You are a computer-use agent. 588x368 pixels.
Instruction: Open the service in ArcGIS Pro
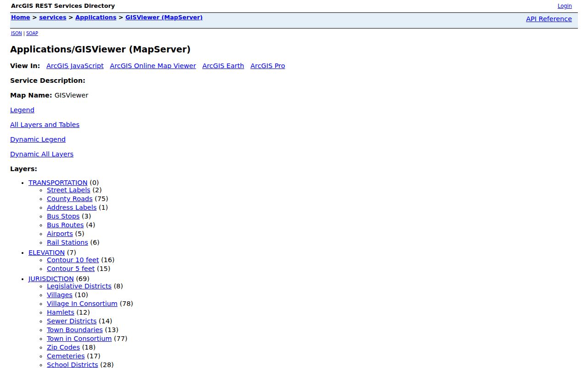[x=268, y=66]
